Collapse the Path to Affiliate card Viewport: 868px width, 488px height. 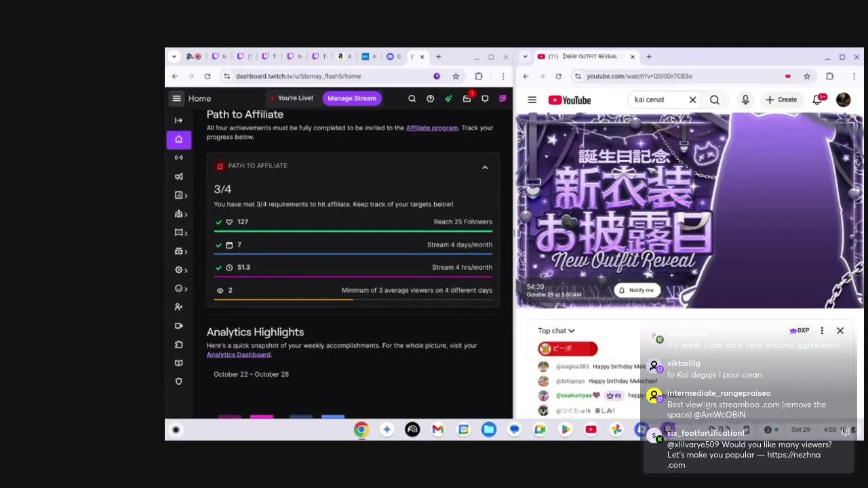tap(485, 167)
